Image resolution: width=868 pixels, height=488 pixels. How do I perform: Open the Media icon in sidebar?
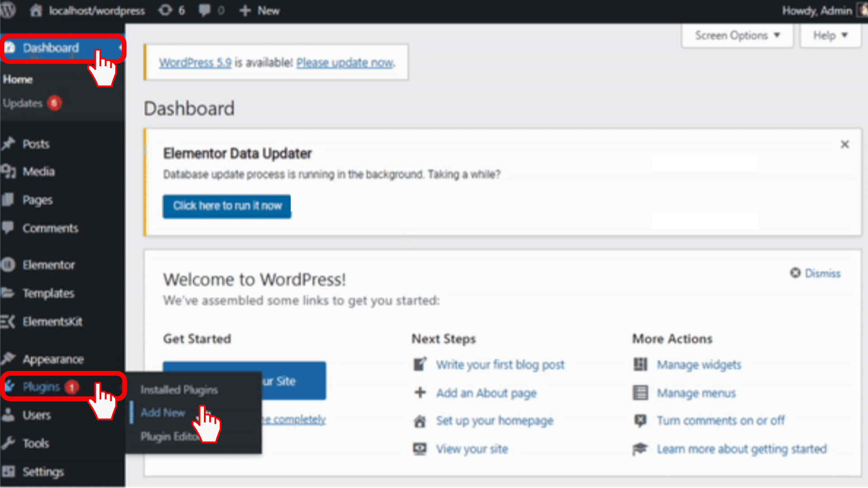[x=9, y=171]
